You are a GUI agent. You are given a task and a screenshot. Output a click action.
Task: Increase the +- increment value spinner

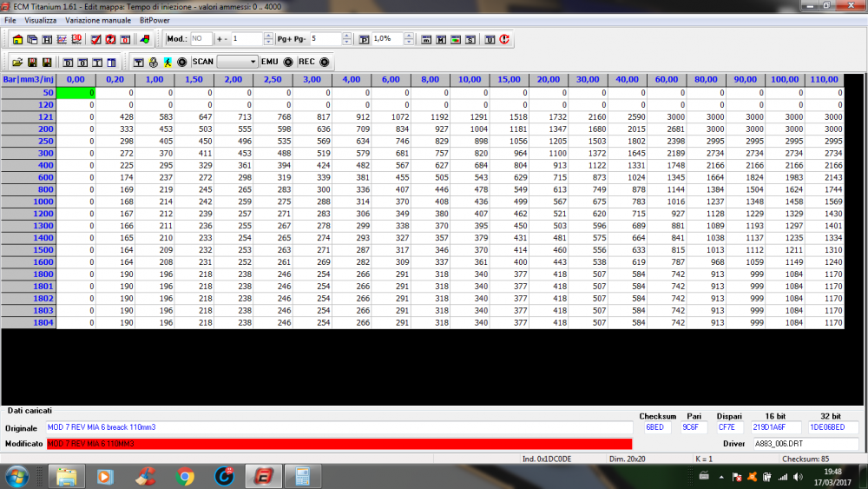(x=268, y=36)
